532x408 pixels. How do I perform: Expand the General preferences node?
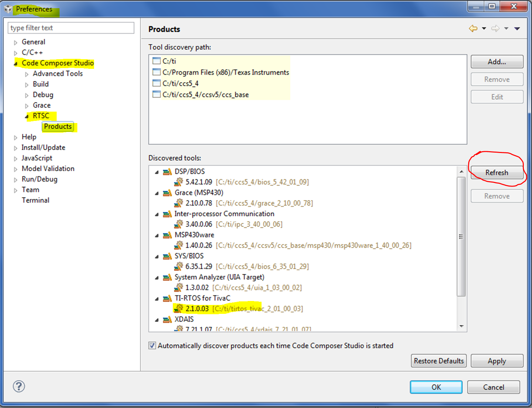pos(15,42)
